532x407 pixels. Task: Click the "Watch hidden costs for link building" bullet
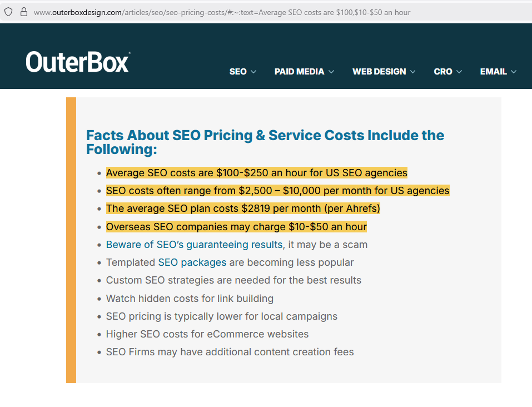point(190,299)
